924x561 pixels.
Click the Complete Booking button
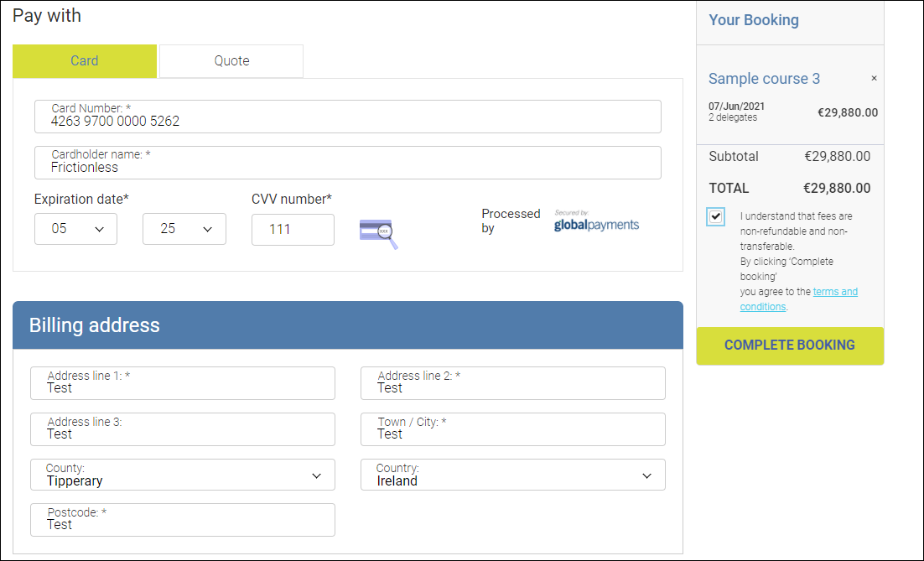click(790, 345)
